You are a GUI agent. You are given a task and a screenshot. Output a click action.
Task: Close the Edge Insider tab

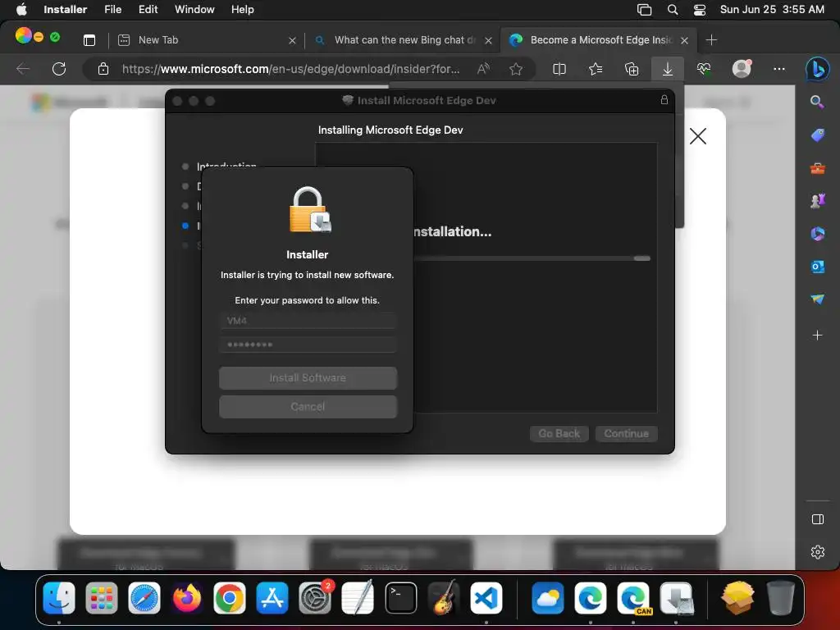pos(684,40)
